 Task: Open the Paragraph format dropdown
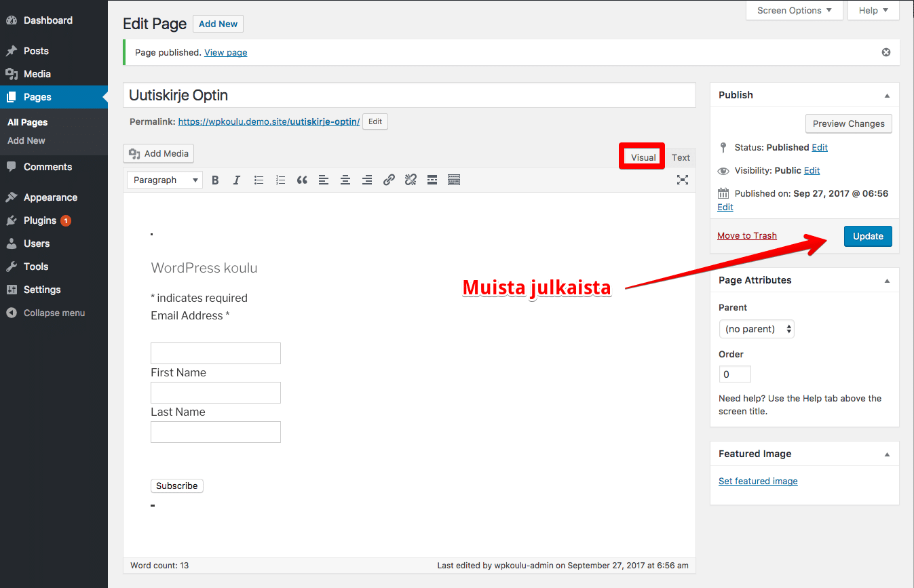coord(165,180)
